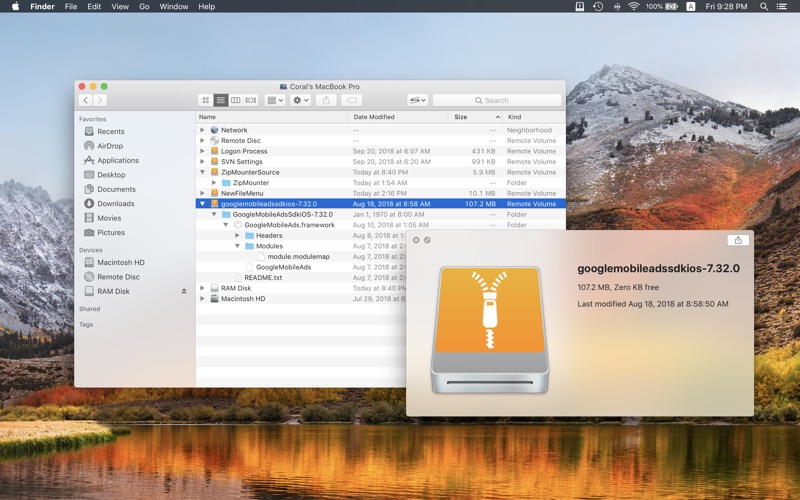The height and width of the screenshot is (500, 800).
Task: Click the Edit Tags toolbar icon
Action: 352,101
